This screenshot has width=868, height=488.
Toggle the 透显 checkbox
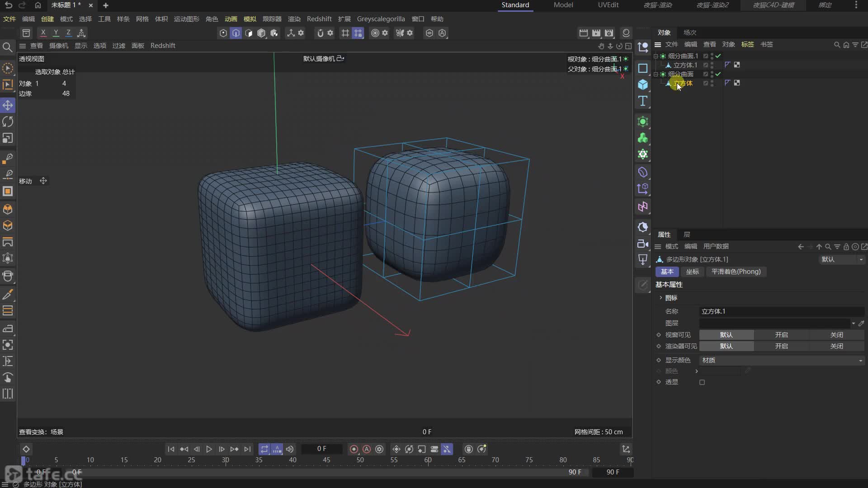(702, 382)
